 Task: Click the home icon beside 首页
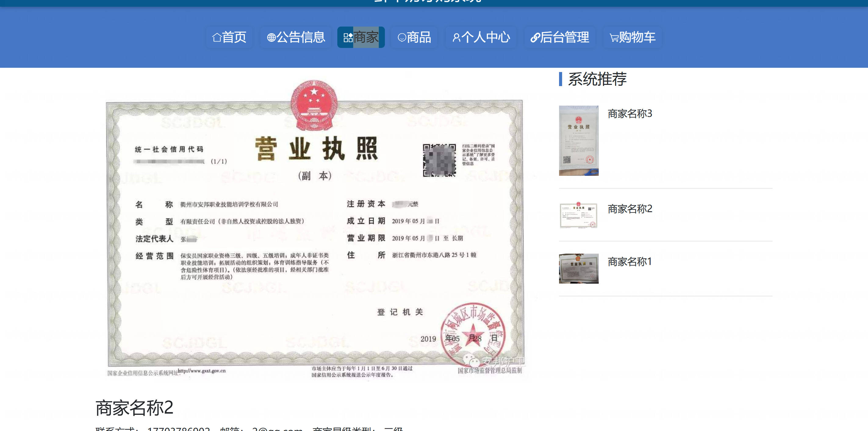click(217, 38)
